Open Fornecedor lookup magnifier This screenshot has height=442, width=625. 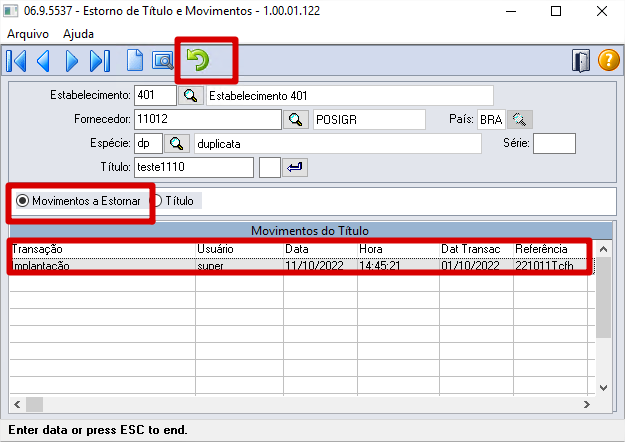[x=295, y=120]
